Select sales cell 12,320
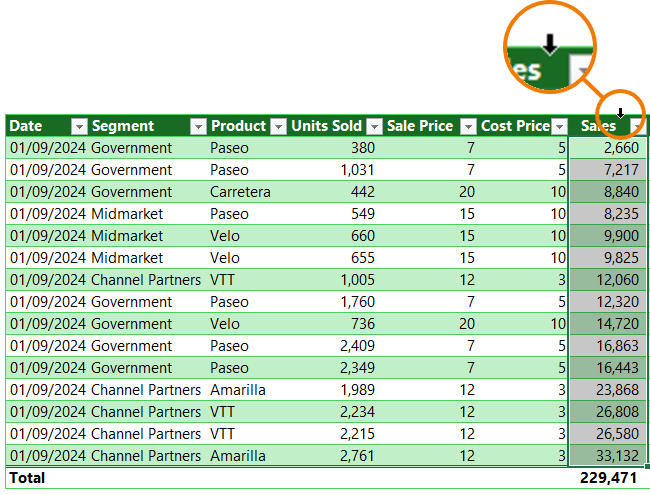 608,301
